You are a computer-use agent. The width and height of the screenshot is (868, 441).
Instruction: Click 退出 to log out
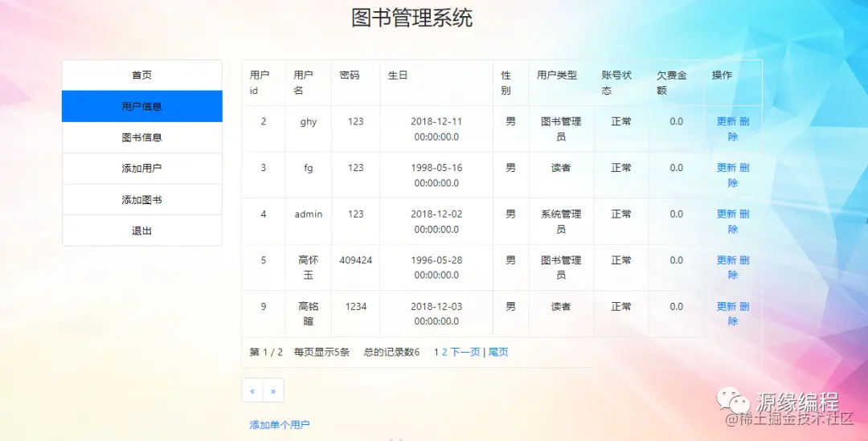click(x=141, y=231)
